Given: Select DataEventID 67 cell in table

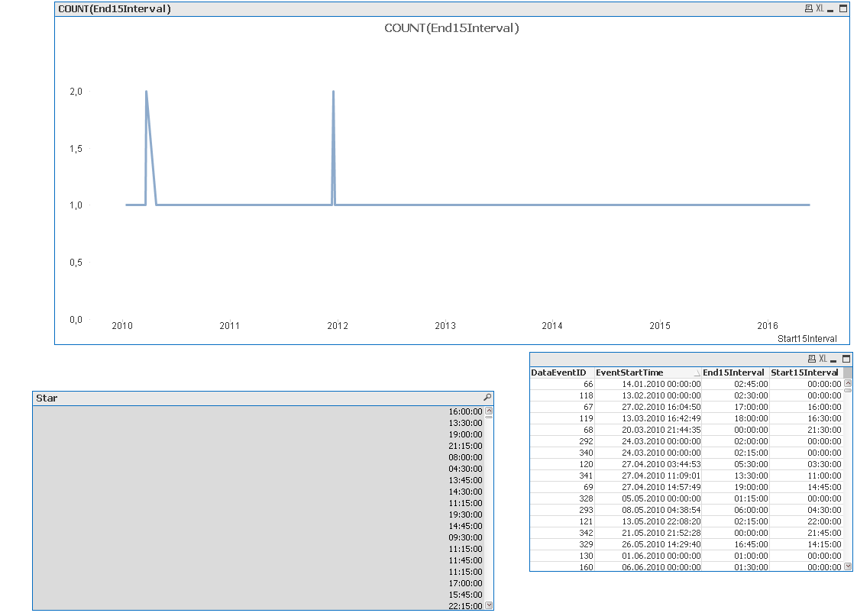Looking at the screenshot, I should click(x=562, y=408).
